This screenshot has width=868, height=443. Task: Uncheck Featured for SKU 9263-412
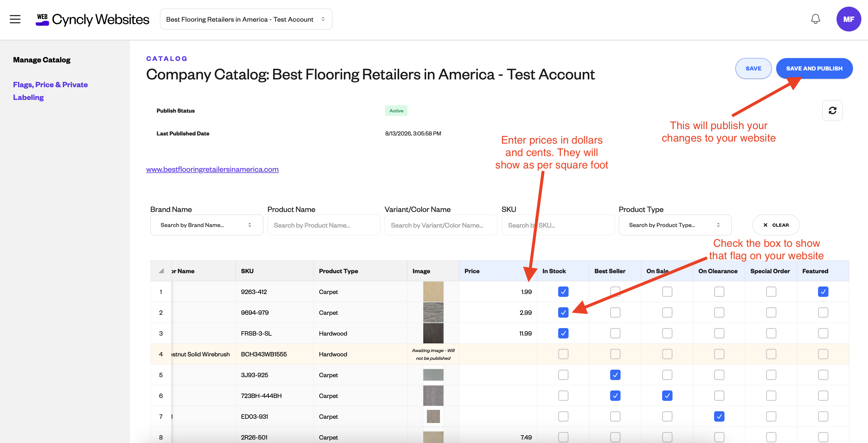823,292
